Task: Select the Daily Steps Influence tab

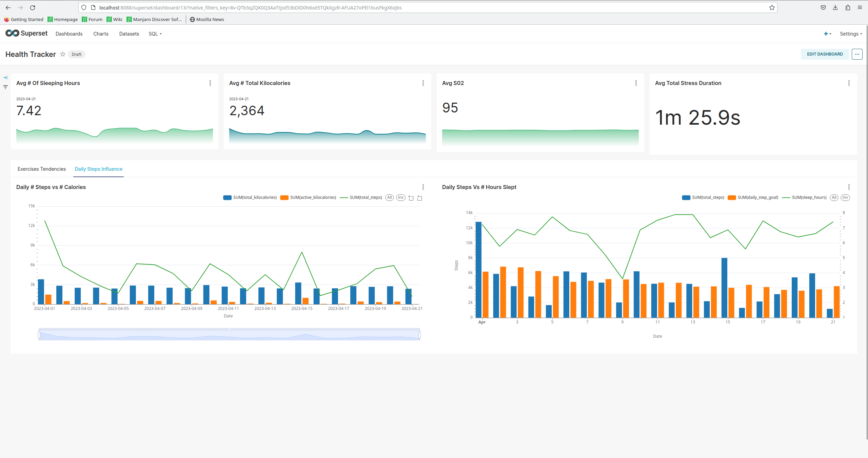Action: 98,169
